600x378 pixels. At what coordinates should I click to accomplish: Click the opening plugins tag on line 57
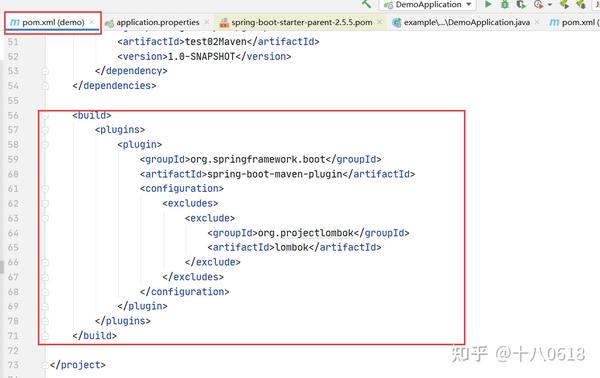tap(120, 130)
